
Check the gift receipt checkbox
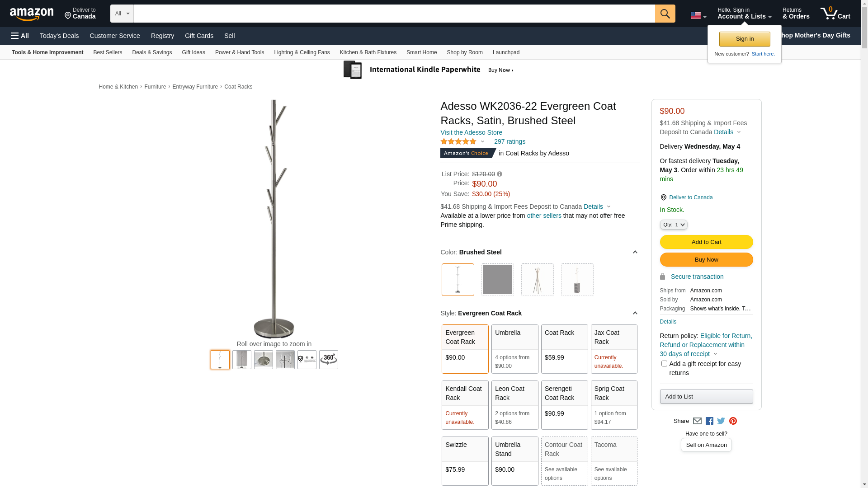tap(664, 364)
